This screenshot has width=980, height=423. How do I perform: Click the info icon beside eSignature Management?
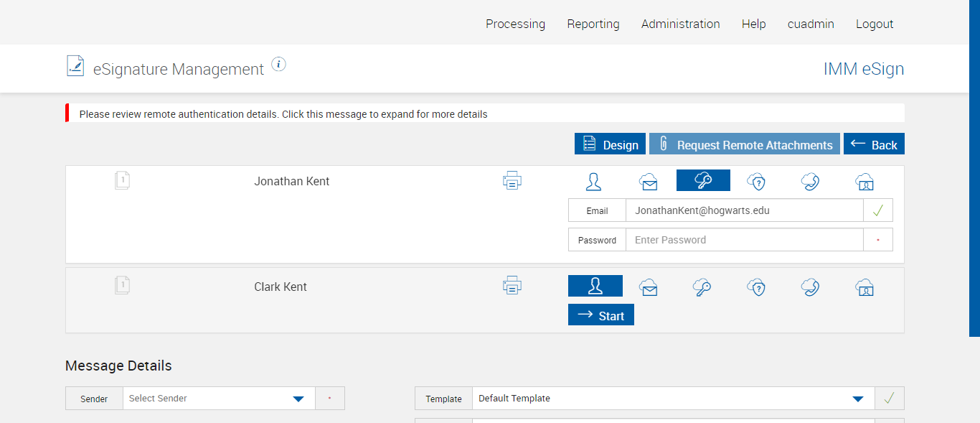(x=279, y=65)
